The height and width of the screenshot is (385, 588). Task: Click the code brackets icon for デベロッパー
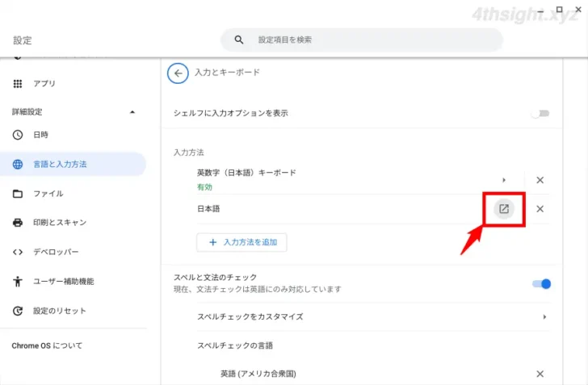[x=18, y=252]
